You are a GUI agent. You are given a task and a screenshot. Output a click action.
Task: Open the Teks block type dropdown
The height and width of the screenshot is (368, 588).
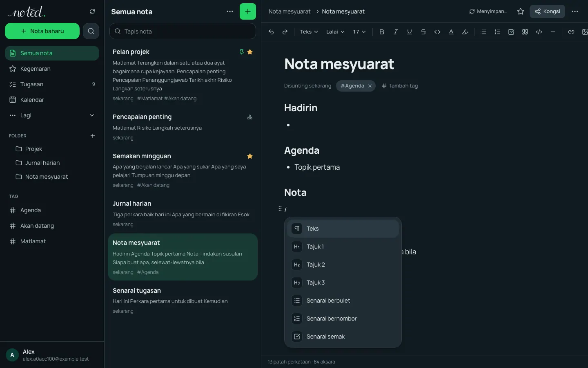click(x=309, y=32)
